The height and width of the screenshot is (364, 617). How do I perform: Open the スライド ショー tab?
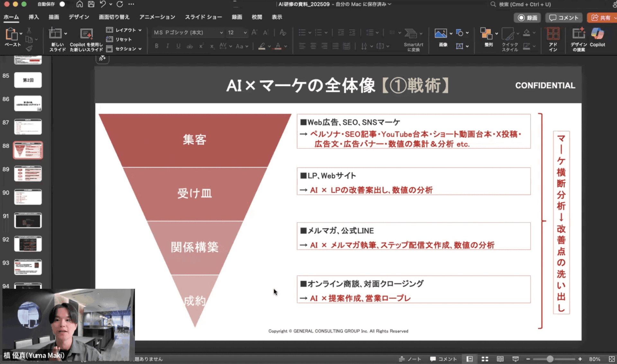click(x=203, y=17)
